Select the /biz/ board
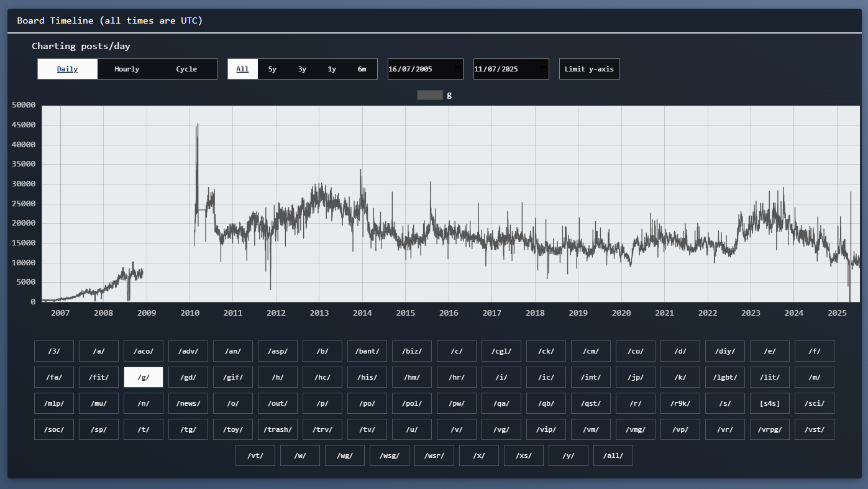868x489 pixels. (x=412, y=351)
